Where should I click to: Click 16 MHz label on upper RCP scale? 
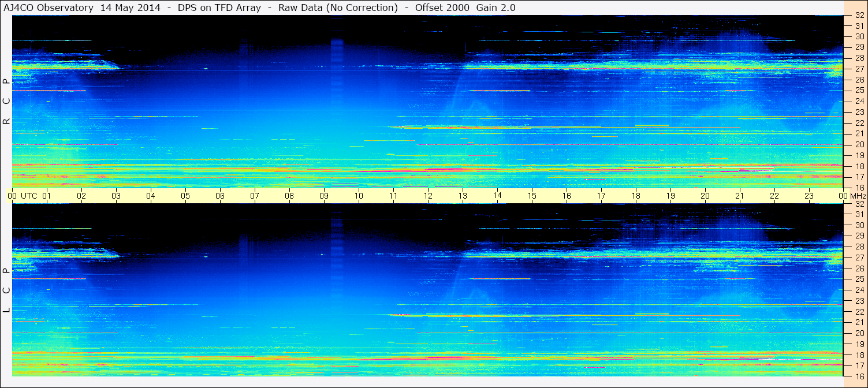[x=859, y=188]
